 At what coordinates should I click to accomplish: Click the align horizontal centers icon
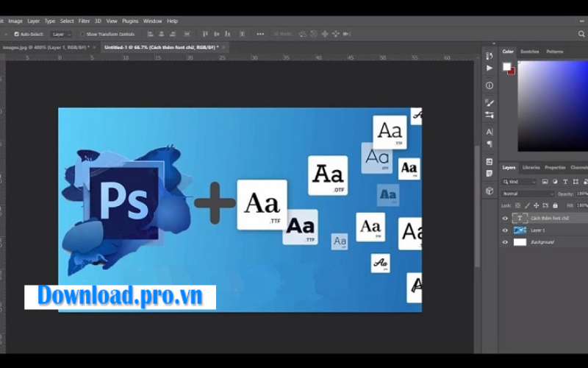(x=162, y=34)
